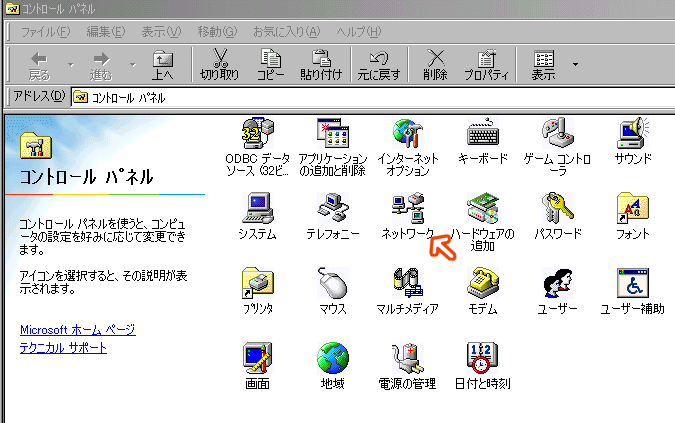
Task: Go up one level with 上へ
Action: 163,65
